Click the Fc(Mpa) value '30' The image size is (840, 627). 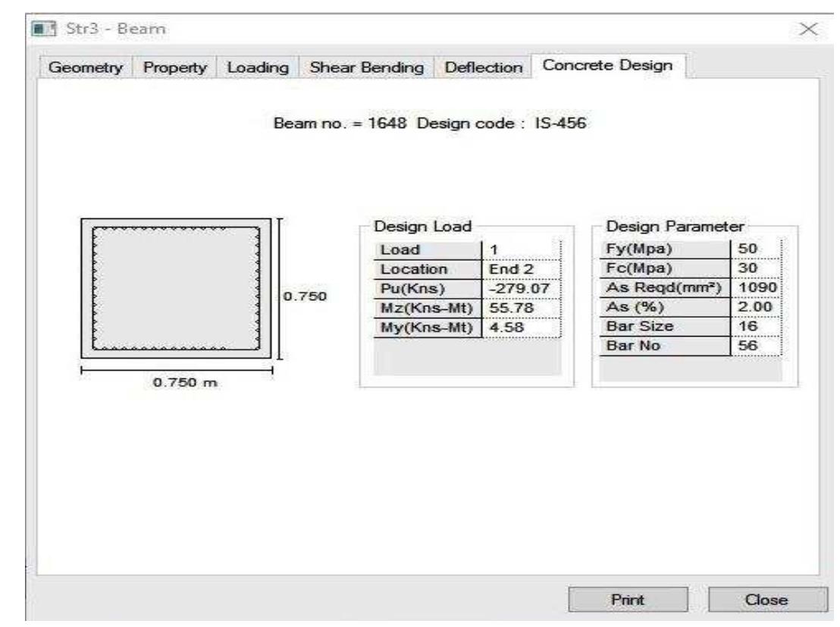click(756, 268)
